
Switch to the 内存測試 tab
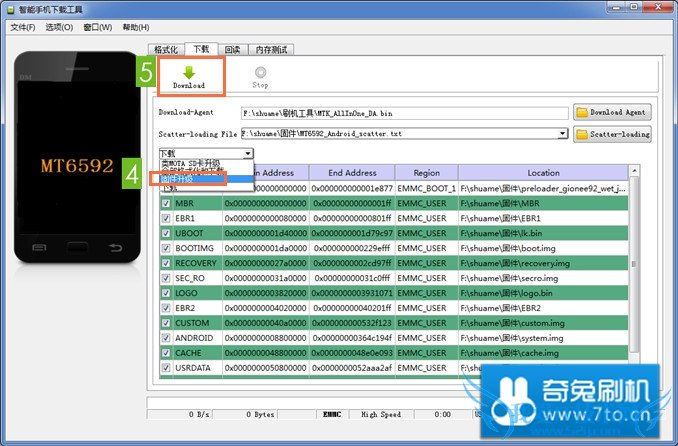click(271, 50)
